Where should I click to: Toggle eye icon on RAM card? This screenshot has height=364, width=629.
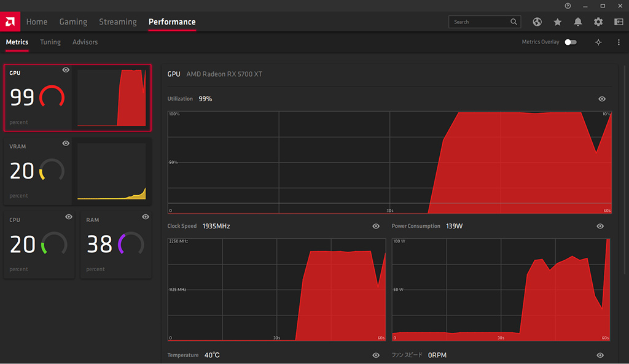point(145,217)
